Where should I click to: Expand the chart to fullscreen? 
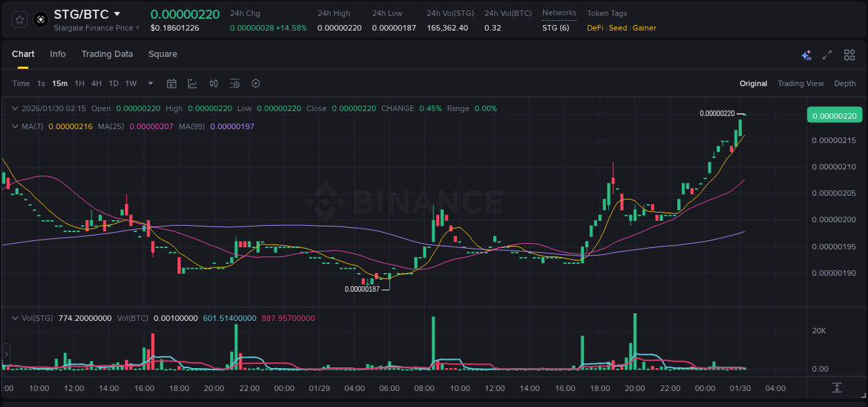(827, 54)
